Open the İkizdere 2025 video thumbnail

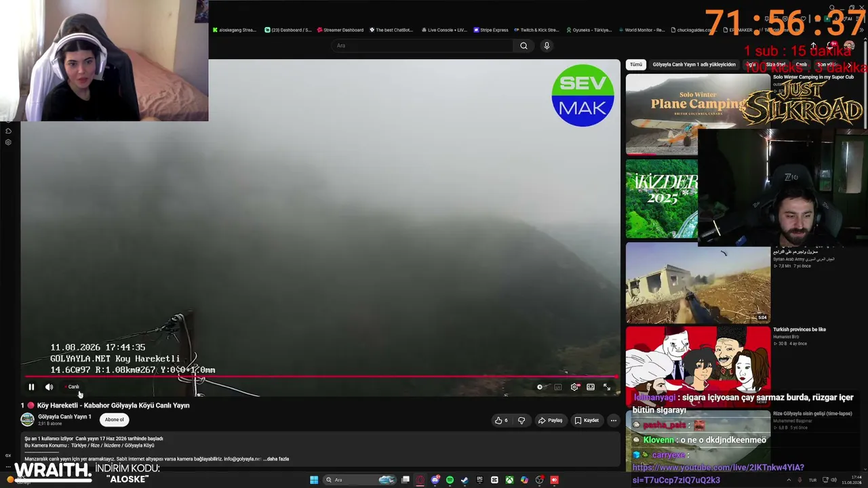point(662,199)
